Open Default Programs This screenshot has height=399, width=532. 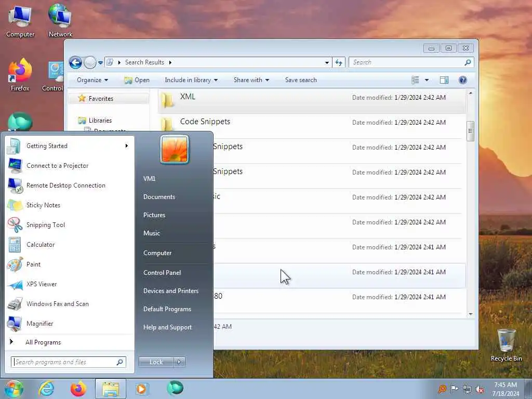click(167, 309)
